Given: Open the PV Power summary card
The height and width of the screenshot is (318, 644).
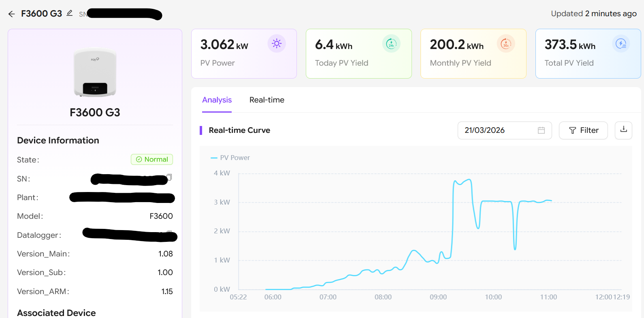Looking at the screenshot, I should pyautogui.click(x=244, y=54).
